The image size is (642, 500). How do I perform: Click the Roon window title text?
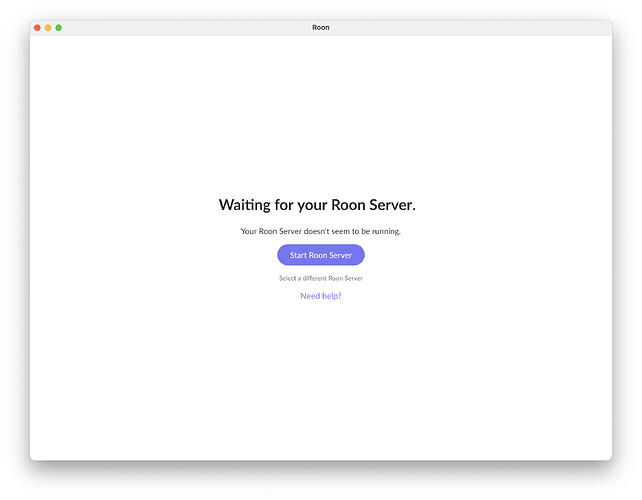321,27
